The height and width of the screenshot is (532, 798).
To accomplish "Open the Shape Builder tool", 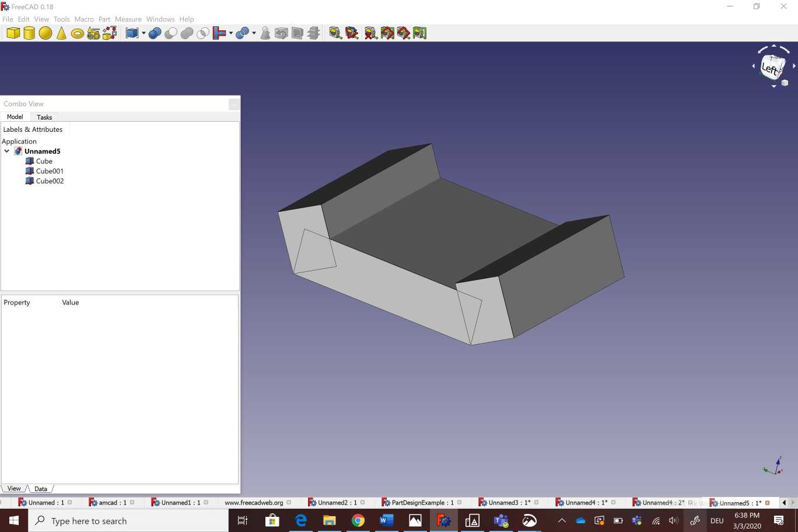I will [x=110, y=33].
